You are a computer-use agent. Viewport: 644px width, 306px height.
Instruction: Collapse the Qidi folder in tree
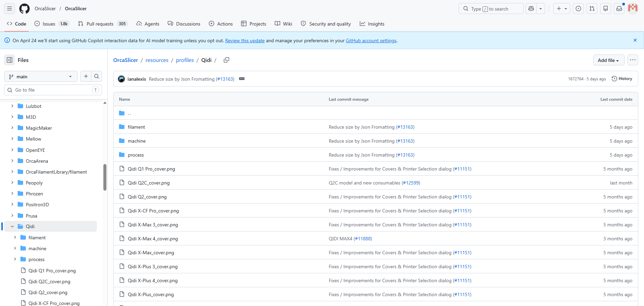[x=12, y=226]
